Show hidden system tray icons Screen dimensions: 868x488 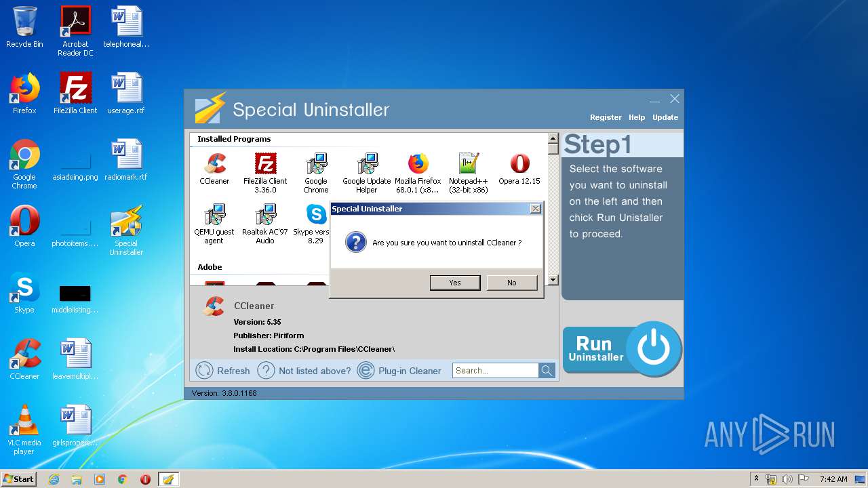(756, 479)
